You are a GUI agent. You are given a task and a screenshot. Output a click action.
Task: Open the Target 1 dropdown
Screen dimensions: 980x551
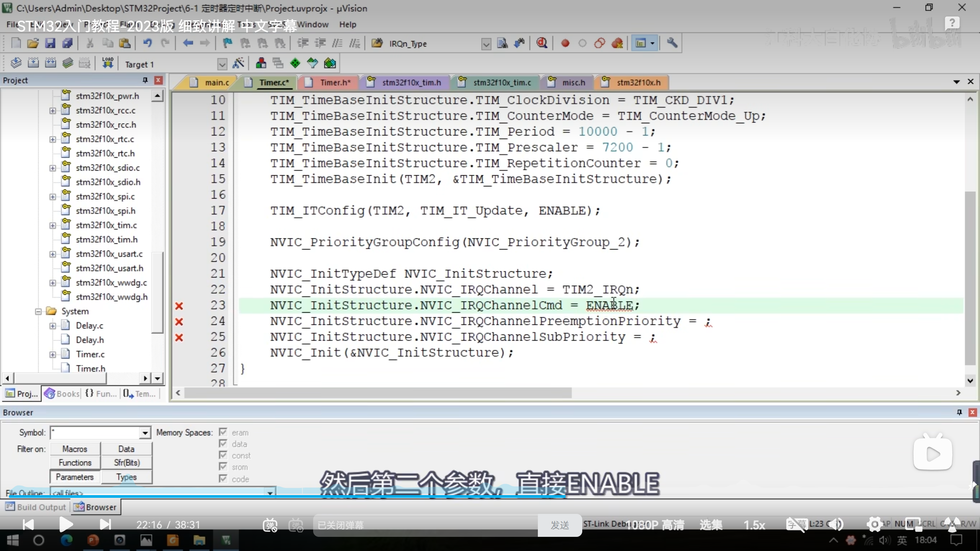222,64
